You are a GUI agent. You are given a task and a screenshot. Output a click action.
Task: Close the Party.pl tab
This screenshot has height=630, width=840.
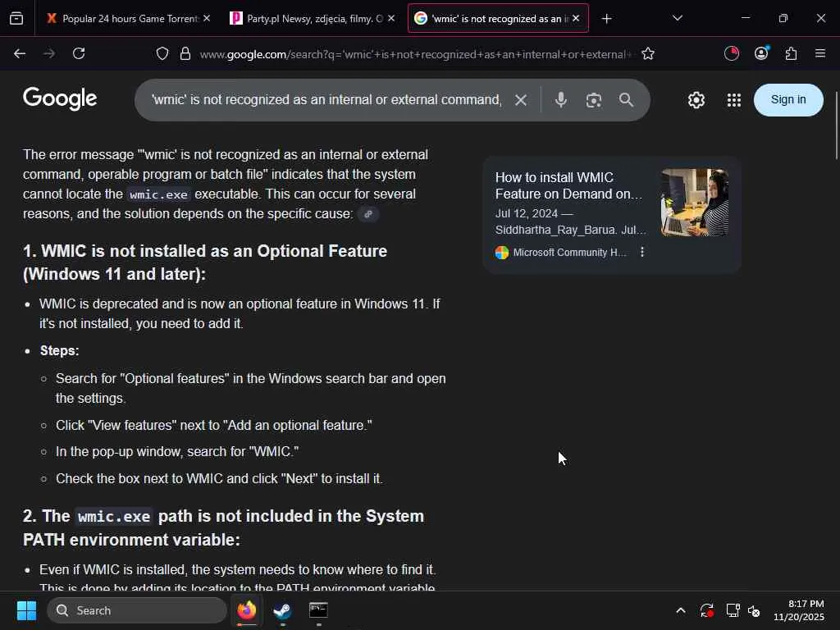click(391, 18)
